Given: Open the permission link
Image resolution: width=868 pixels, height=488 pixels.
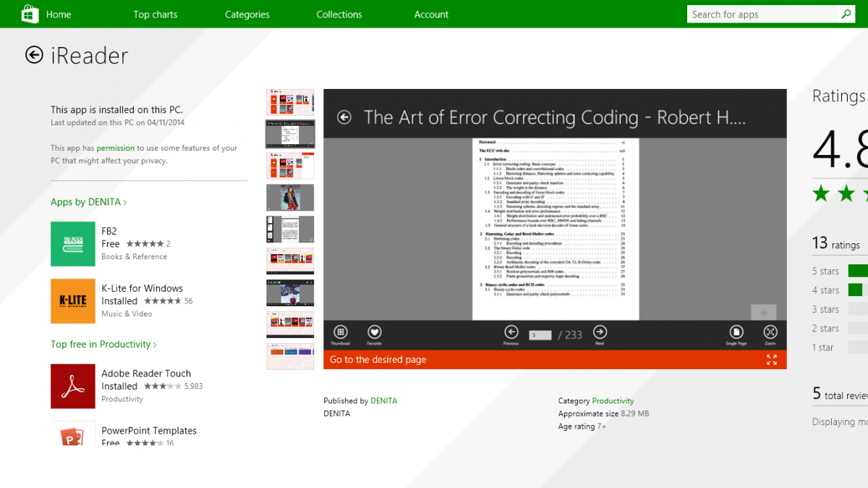Looking at the screenshot, I should coord(116,148).
